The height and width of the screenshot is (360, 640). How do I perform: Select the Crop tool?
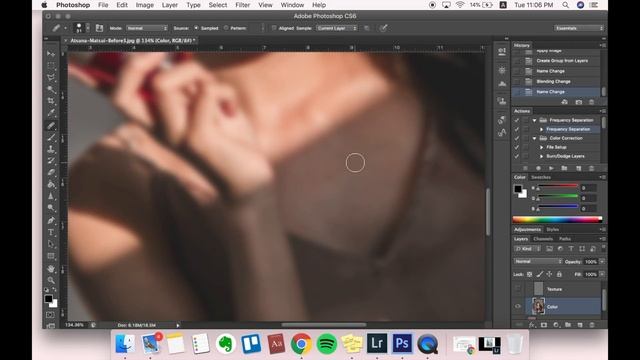click(x=51, y=101)
